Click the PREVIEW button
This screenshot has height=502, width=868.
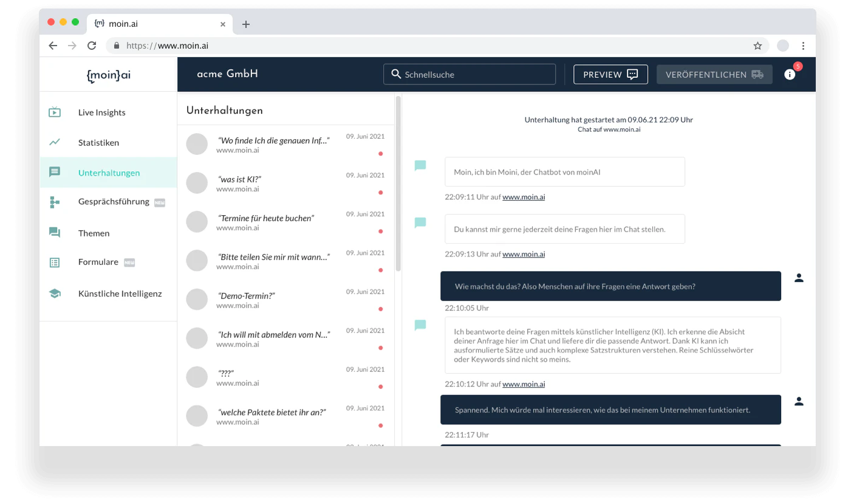[610, 74]
